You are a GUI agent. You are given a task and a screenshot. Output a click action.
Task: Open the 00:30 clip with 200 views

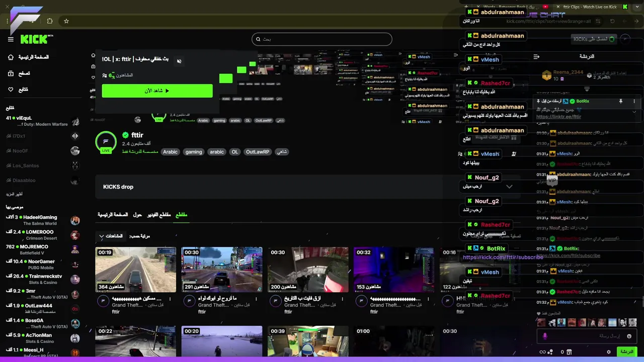[308, 269]
